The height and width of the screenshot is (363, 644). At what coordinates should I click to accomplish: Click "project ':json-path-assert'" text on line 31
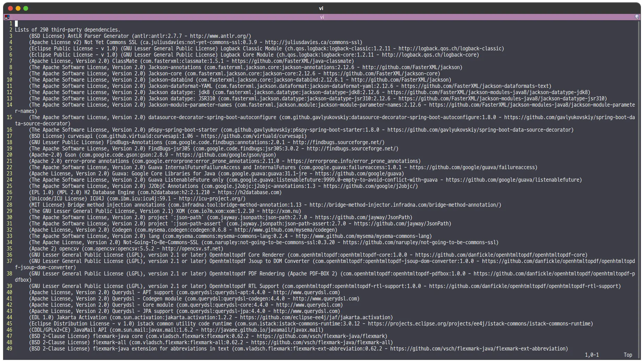tap(186, 224)
